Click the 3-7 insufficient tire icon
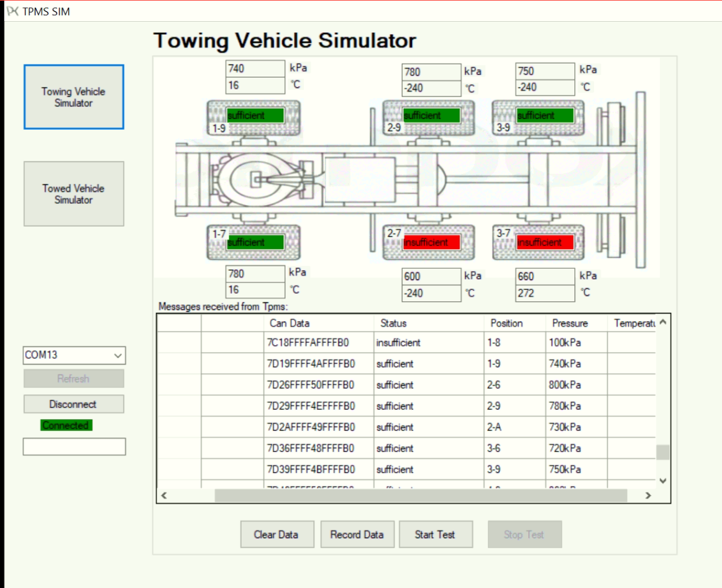The image size is (722, 588). [x=538, y=242]
